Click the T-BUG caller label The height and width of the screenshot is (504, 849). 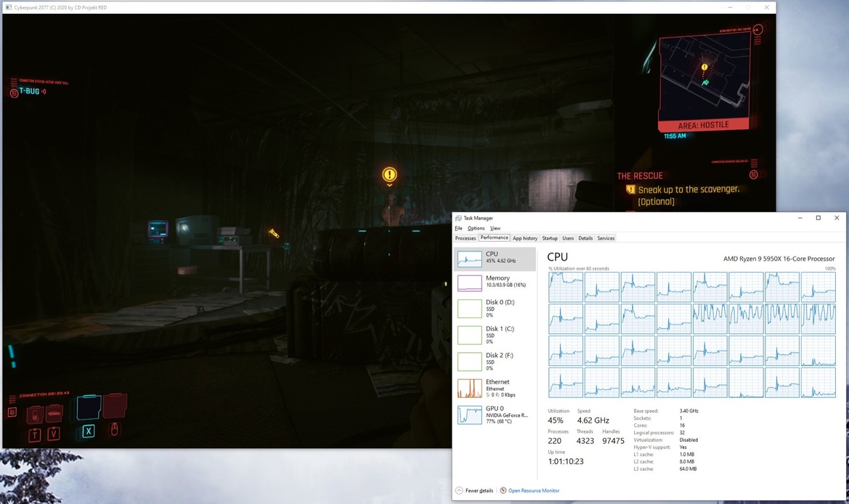point(29,92)
